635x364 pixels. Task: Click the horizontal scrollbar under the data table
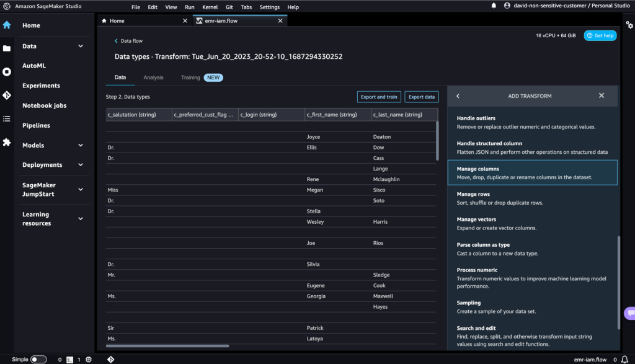tap(167, 346)
